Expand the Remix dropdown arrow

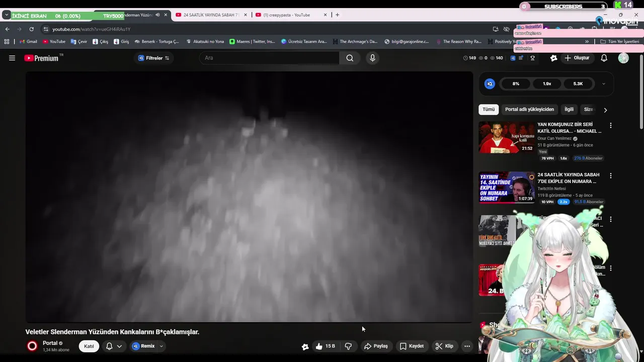click(161, 346)
